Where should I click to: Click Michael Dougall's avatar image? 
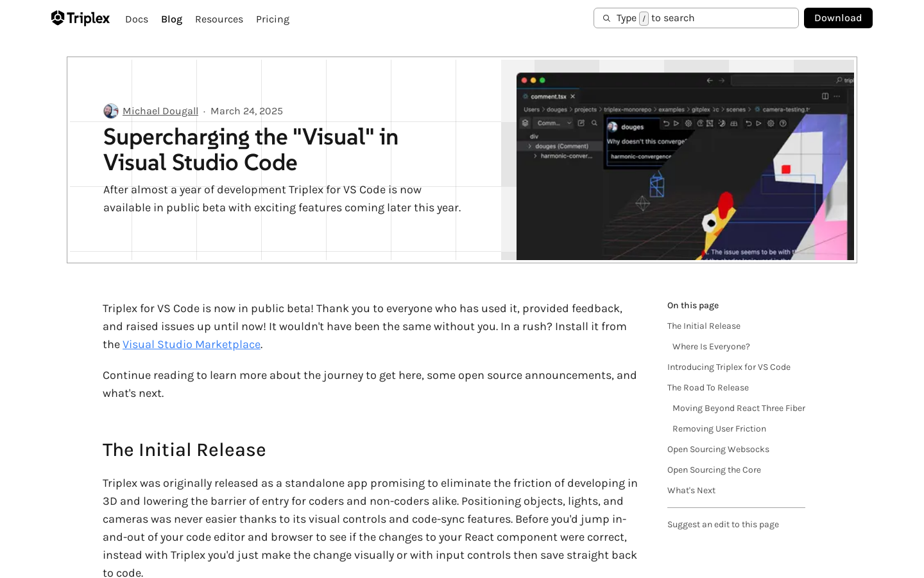click(x=111, y=111)
